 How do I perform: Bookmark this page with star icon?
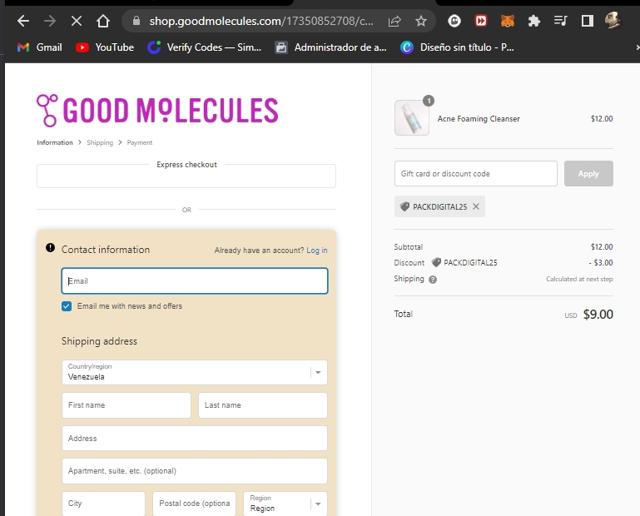(x=421, y=21)
